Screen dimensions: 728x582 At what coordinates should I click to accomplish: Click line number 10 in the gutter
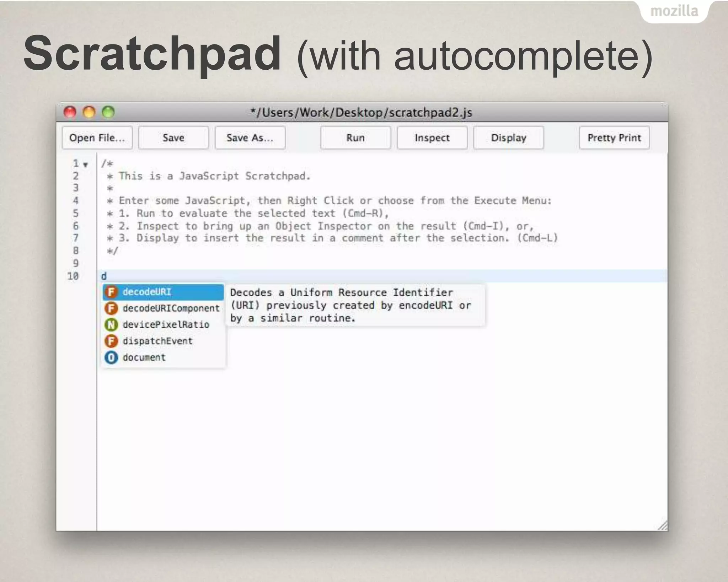click(73, 276)
